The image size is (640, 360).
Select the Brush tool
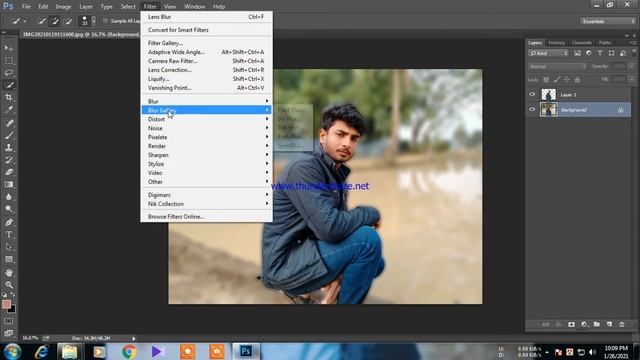pos(9,135)
